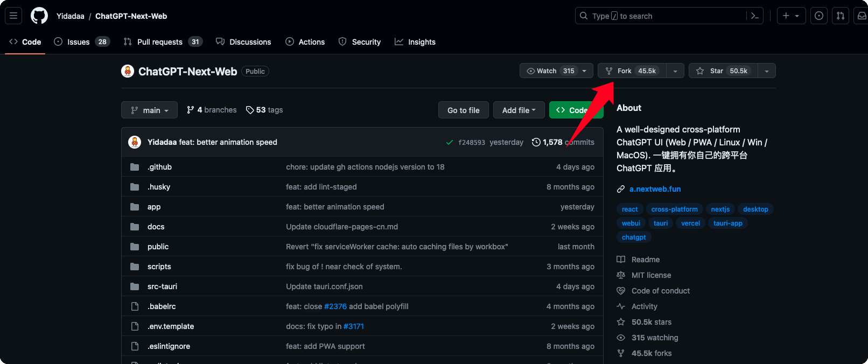Click the GitHub logo icon
Screen dimensions: 868x364
pyautogui.click(x=39, y=16)
